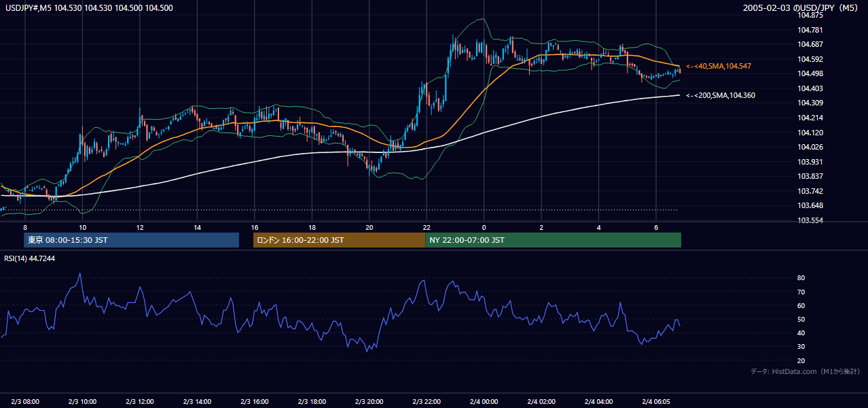Click the bottom time label 2/4 02:00
The width and height of the screenshot is (868, 408).
pyautogui.click(x=542, y=401)
